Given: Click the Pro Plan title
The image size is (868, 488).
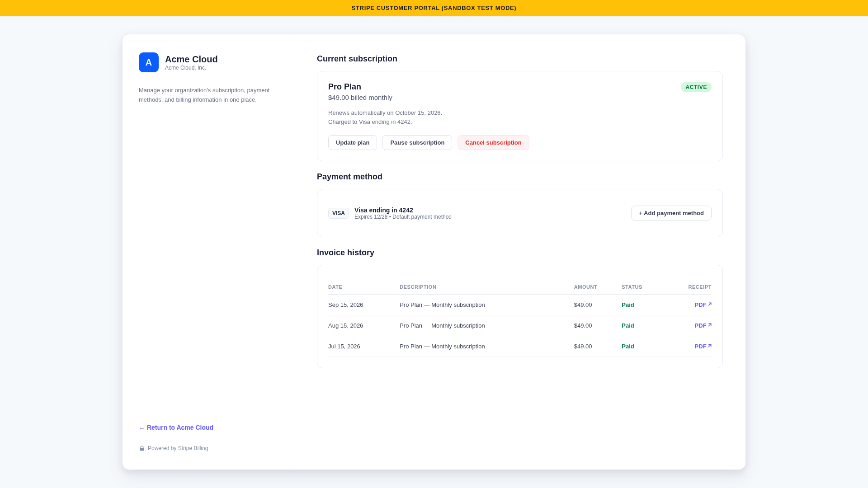Looking at the screenshot, I should pos(344,87).
